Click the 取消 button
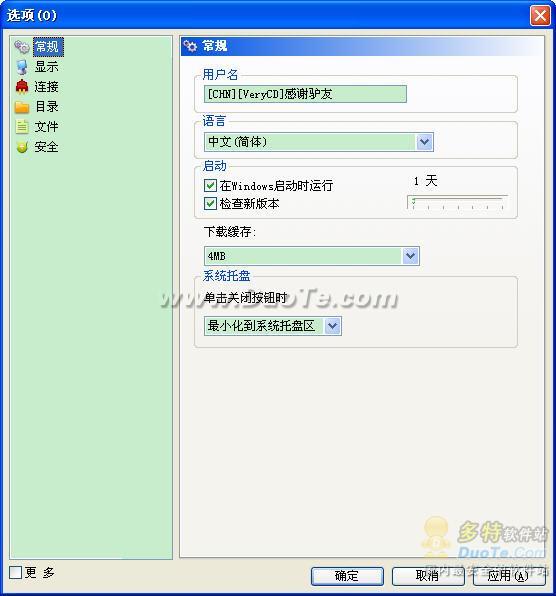 [428, 576]
